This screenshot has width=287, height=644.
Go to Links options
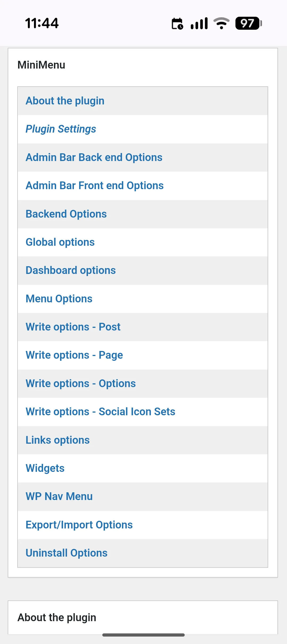click(x=57, y=440)
